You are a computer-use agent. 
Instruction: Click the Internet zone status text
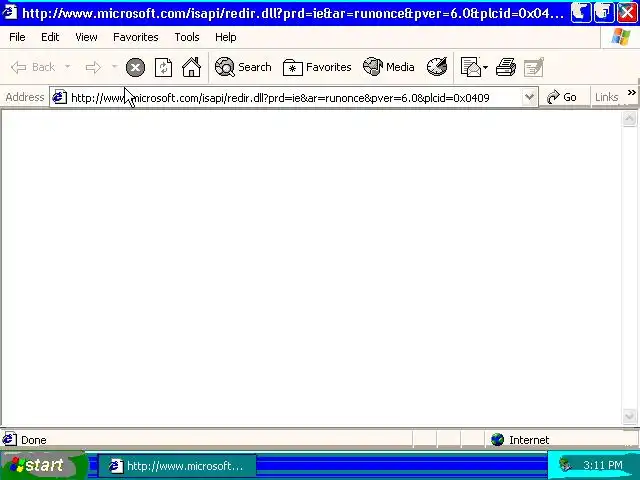pyautogui.click(x=529, y=440)
